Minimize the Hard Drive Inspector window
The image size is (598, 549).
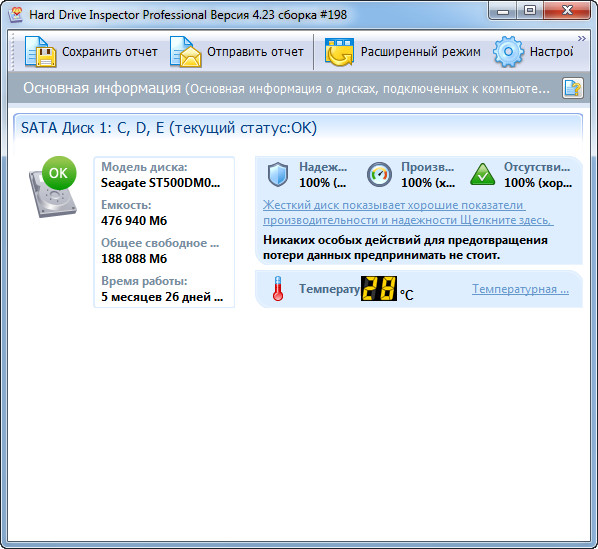coord(503,11)
